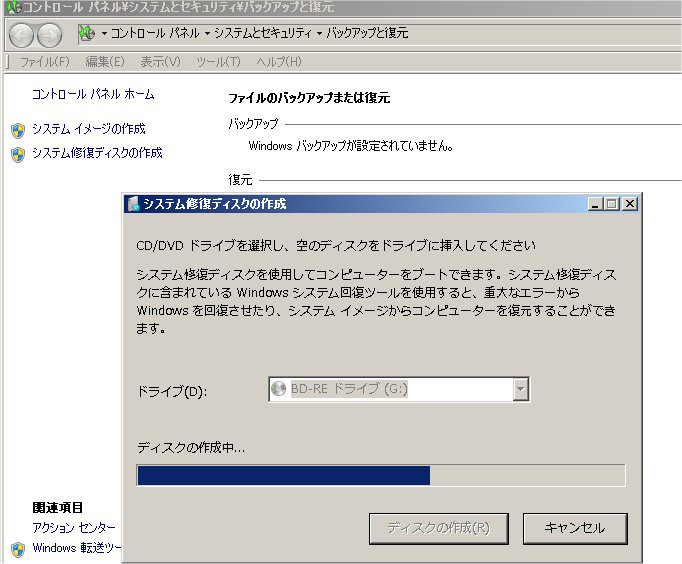The height and width of the screenshot is (564, 682).
Task: Expand the arrow before コントロール パネル in address bar
Action: pyautogui.click(x=104, y=33)
